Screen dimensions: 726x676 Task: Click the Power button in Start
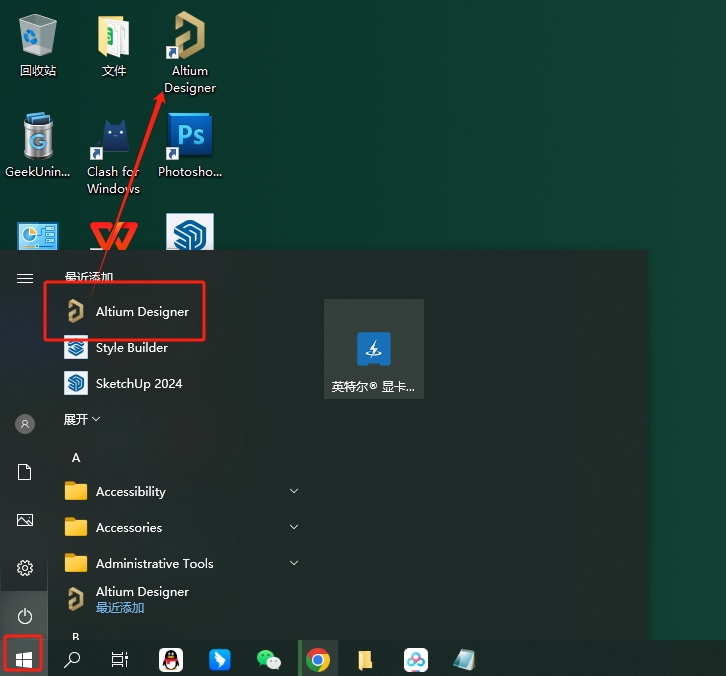tap(25, 616)
